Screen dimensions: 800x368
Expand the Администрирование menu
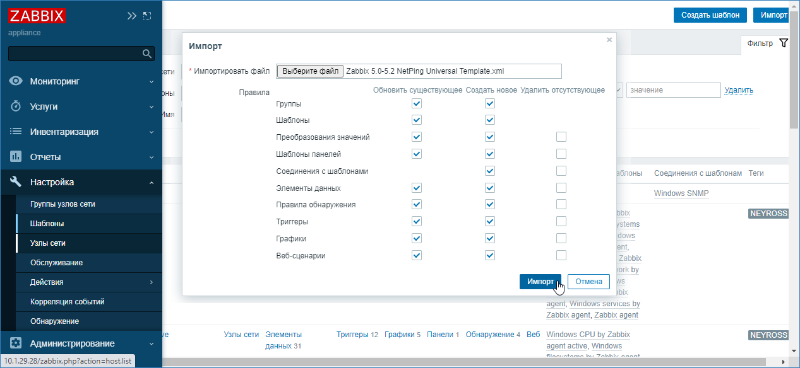tap(81, 343)
